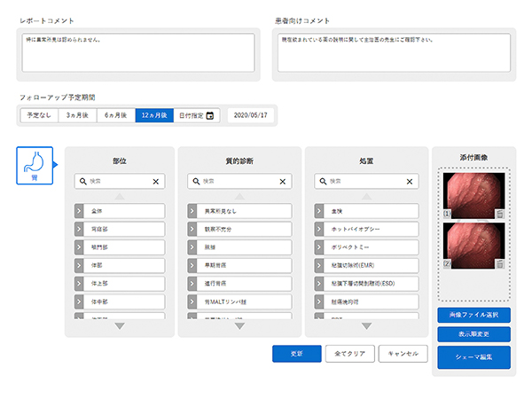This screenshot has height=399, width=532.
Task: Click the stomach (胃) organ icon
Action: click(34, 165)
